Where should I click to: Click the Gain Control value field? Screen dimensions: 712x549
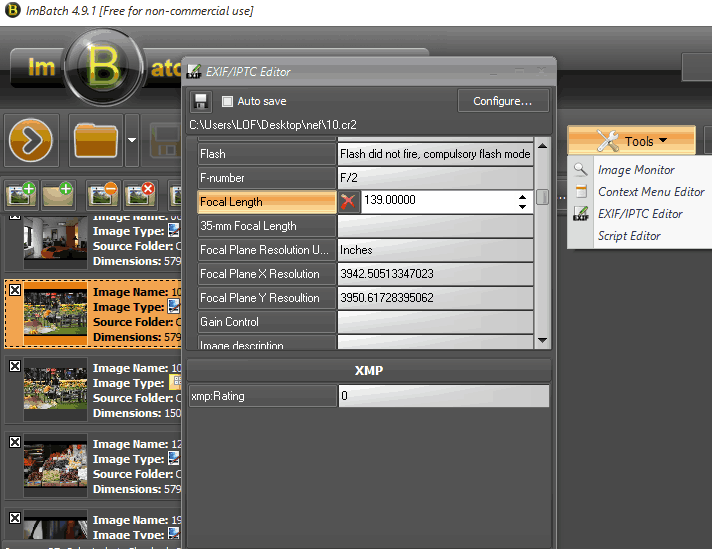[435, 322]
